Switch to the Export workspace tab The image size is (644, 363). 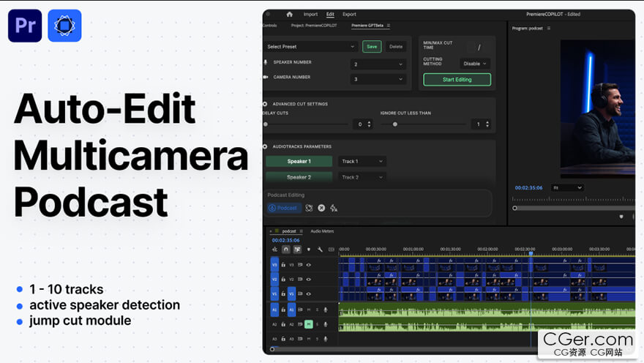[x=349, y=14]
